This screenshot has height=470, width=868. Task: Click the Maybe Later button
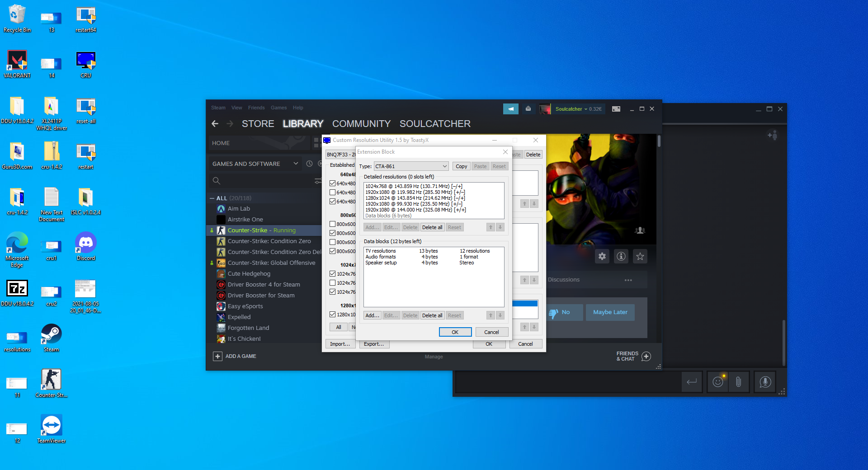[610, 312]
